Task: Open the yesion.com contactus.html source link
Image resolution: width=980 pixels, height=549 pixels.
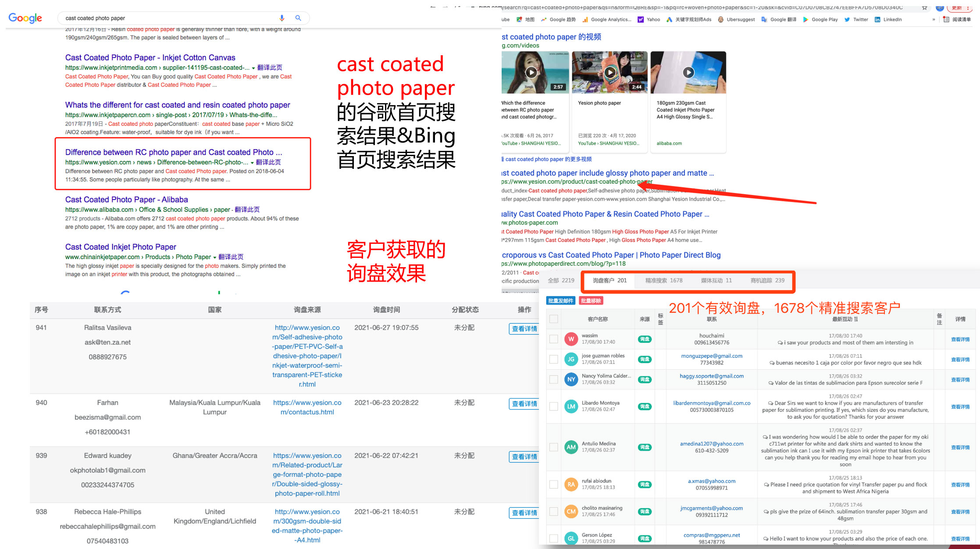Action: point(307,407)
